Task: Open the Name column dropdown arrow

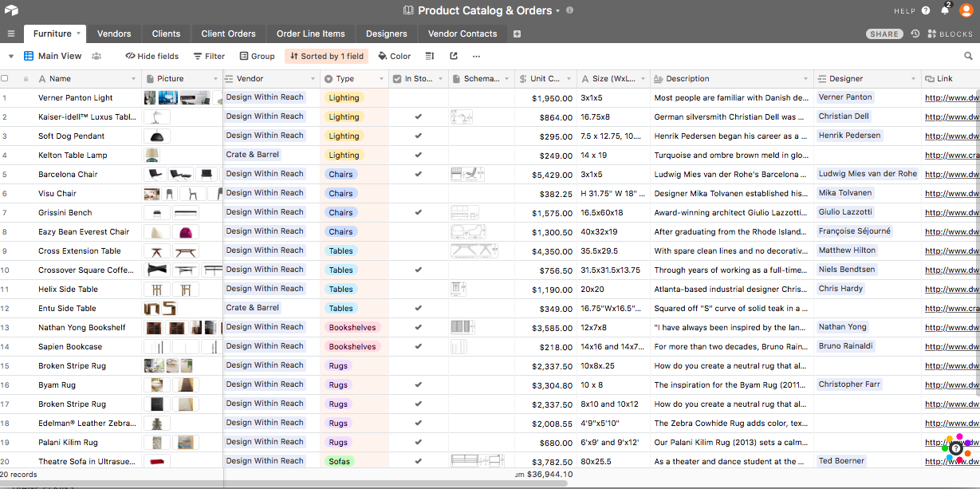Action: click(133, 79)
